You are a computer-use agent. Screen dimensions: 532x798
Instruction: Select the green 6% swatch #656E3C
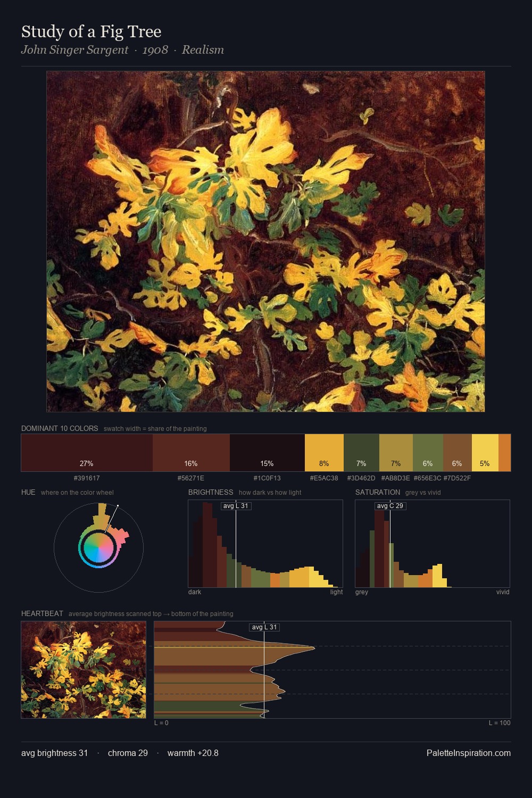tap(428, 453)
